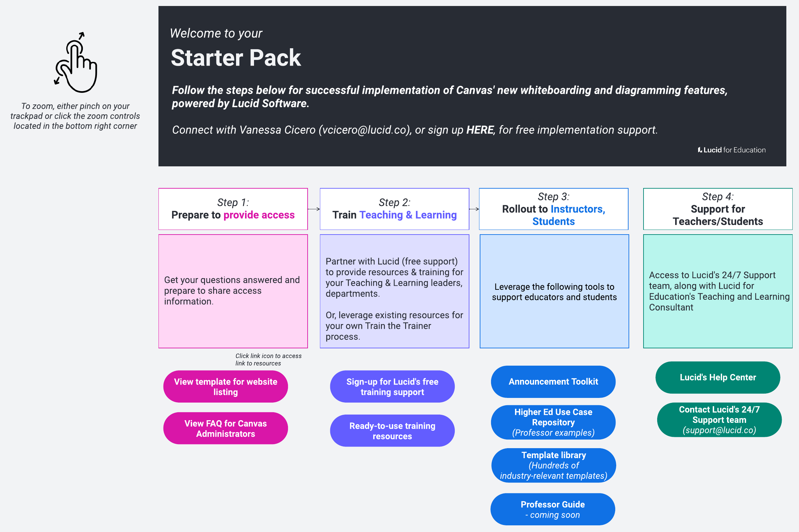799x532 pixels.
Task: Click the Lucid for Education logo
Action: click(x=731, y=150)
